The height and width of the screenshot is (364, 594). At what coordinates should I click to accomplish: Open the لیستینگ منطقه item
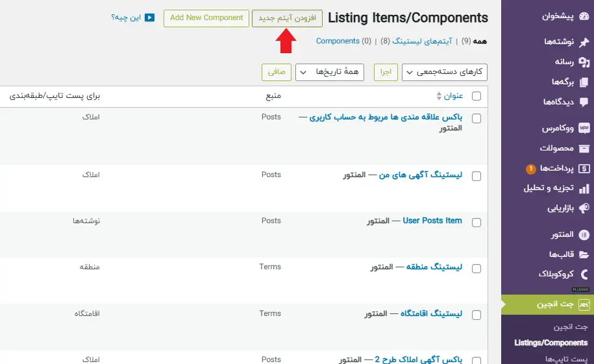coord(434,267)
